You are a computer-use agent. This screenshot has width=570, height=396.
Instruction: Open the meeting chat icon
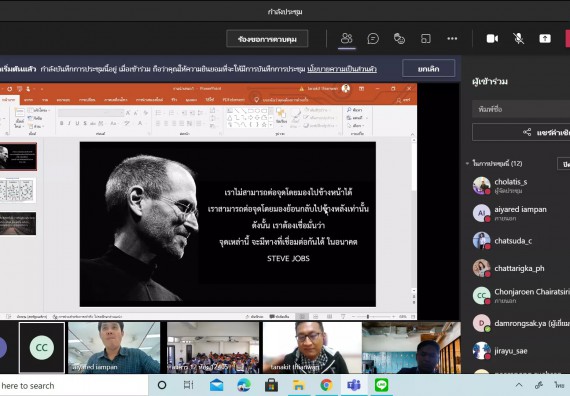373,38
